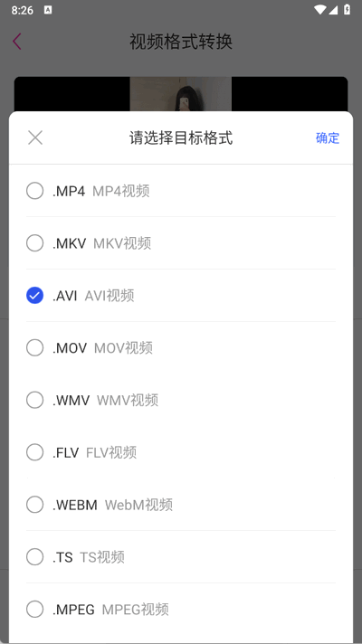
Task: Tap the keyboard indicator icon in status bar
Action: pos(48,10)
